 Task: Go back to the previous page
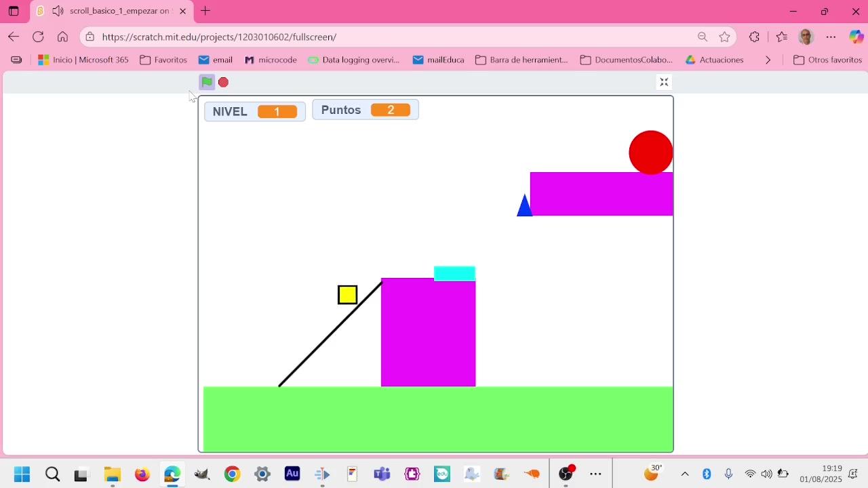pyautogui.click(x=14, y=37)
